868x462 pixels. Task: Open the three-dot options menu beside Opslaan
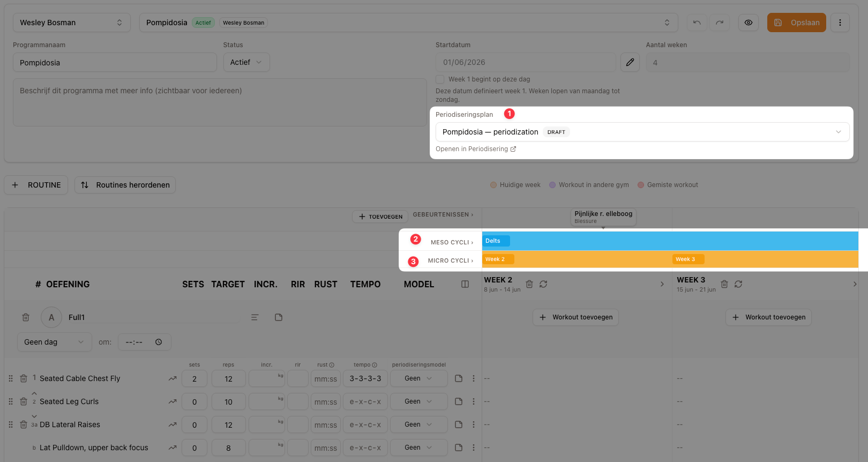(840, 23)
